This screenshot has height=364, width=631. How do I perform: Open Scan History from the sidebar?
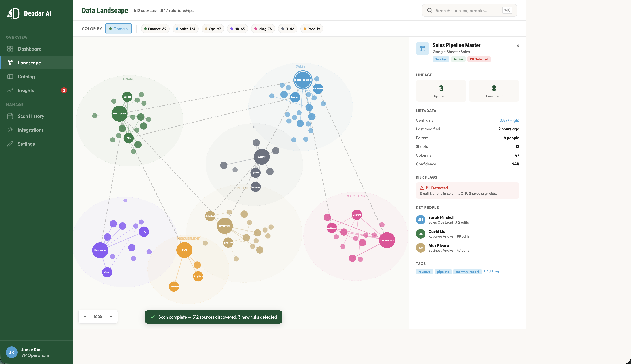[31, 116]
